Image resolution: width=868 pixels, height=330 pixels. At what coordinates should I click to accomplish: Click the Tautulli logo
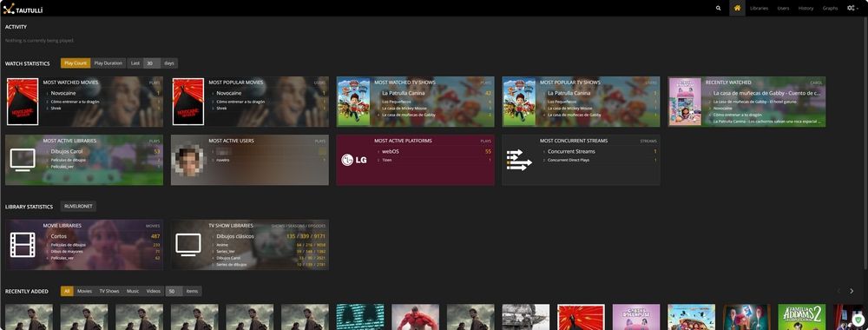click(x=23, y=9)
